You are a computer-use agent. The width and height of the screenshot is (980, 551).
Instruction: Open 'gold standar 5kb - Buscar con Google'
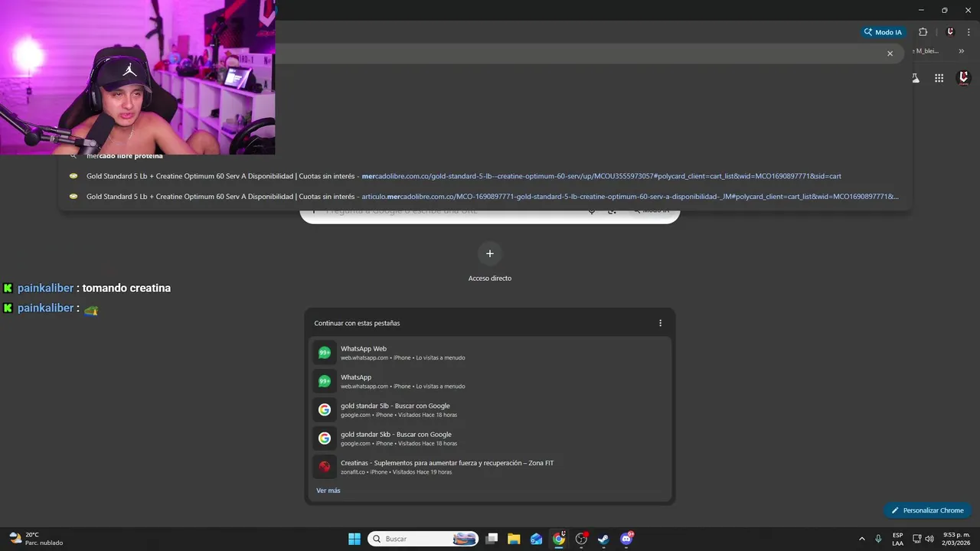coord(490,439)
